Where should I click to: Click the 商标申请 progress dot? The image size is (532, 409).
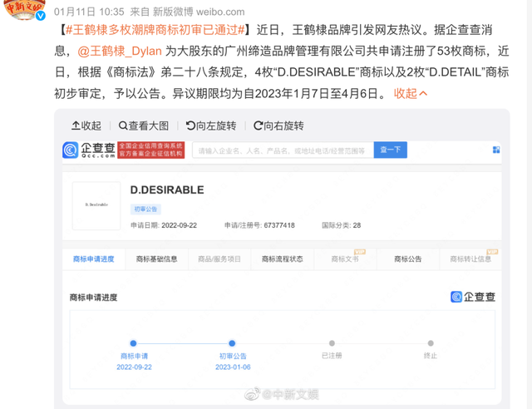(x=133, y=343)
